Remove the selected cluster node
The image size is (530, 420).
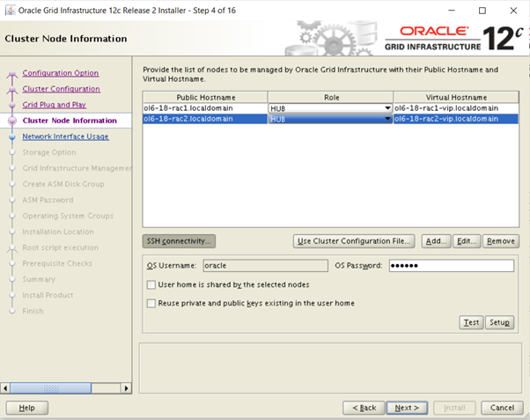pos(500,240)
